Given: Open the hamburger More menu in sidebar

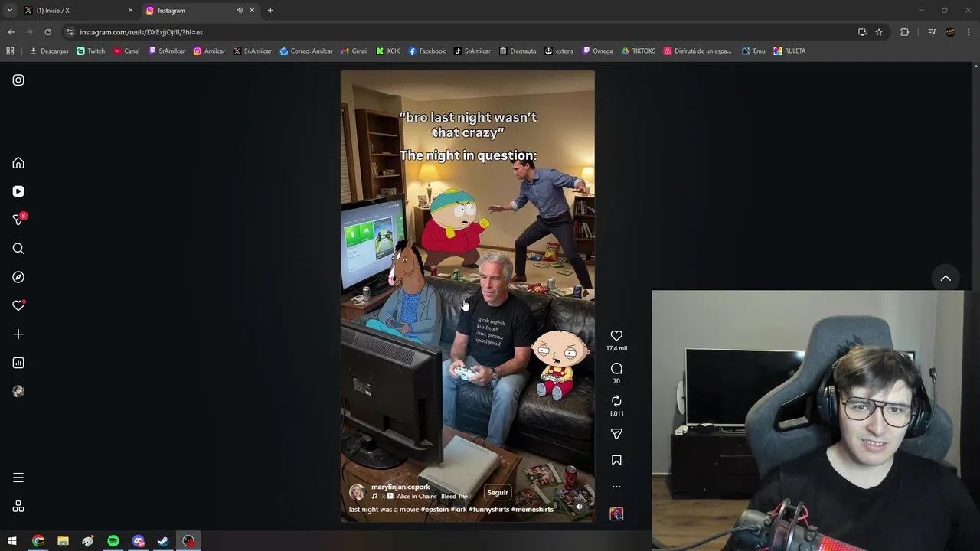Looking at the screenshot, I should pyautogui.click(x=18, y=478).
